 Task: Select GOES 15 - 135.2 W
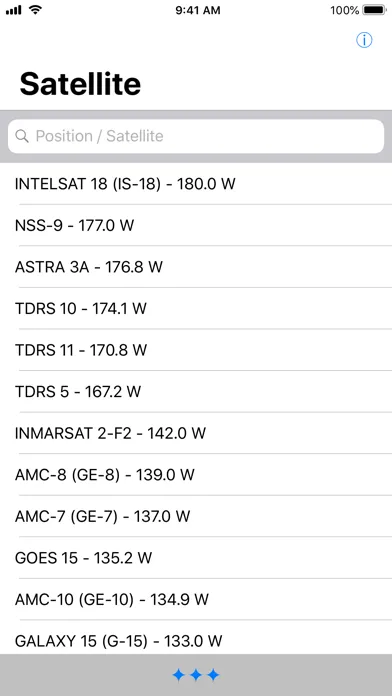(x=196, y=558)
